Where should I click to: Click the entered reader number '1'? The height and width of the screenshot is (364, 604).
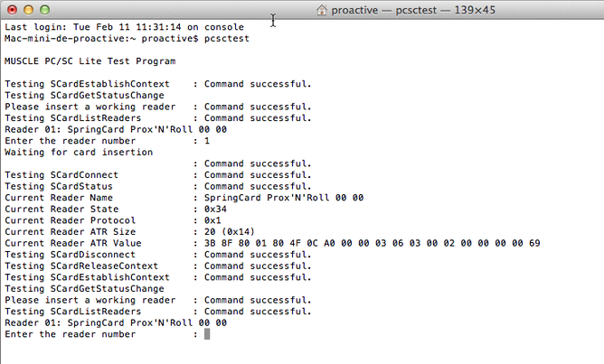(x=207, y=141)
